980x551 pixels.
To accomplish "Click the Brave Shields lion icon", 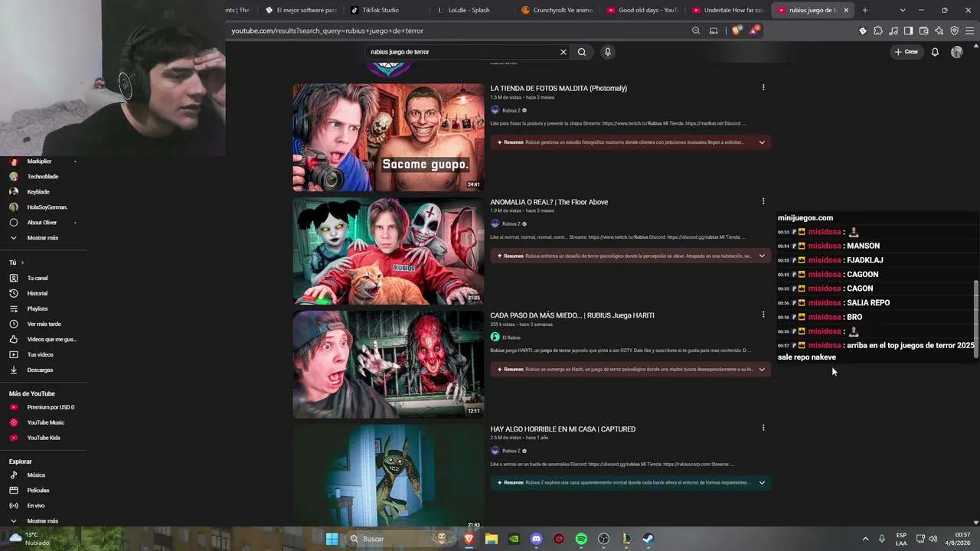I will click(737, 31).
